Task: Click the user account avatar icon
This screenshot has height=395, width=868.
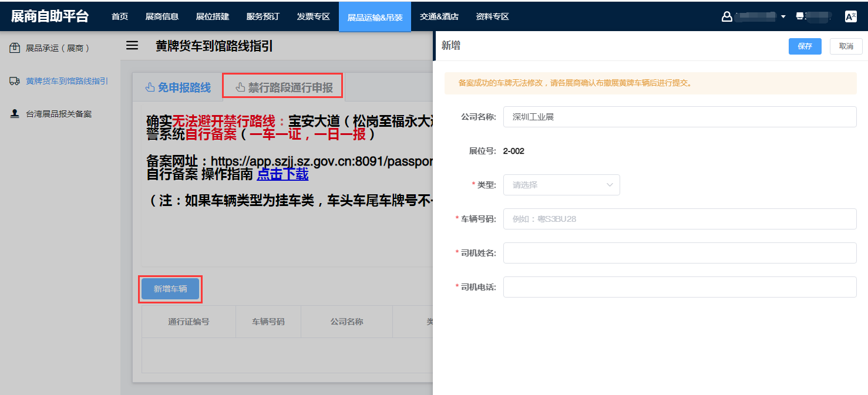Action: coord(726,16)
